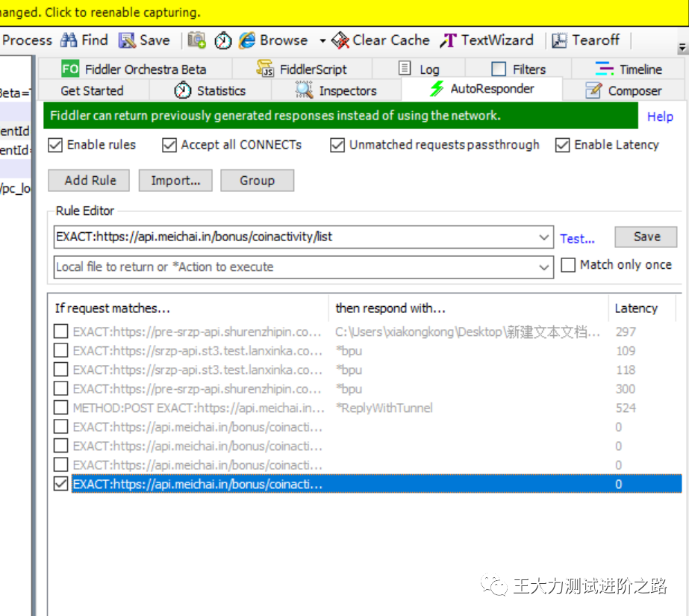Image resolution: width=689 pixels, height=616 pixels.
Task: Select the *bpu response in the latency 300 row
Action: click(349, 389)
